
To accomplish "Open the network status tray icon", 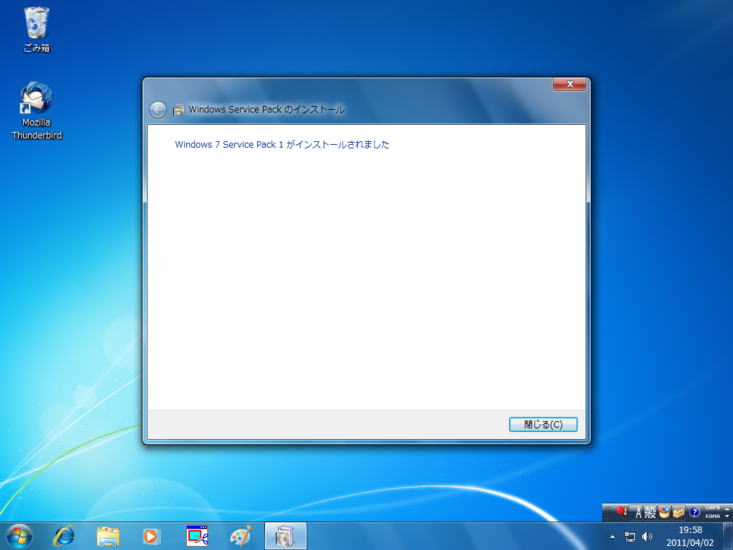I will (630, 537).
